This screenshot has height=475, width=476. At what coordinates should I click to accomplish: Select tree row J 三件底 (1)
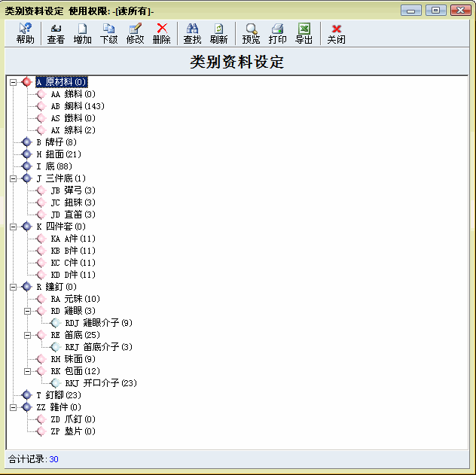point(61,178)
